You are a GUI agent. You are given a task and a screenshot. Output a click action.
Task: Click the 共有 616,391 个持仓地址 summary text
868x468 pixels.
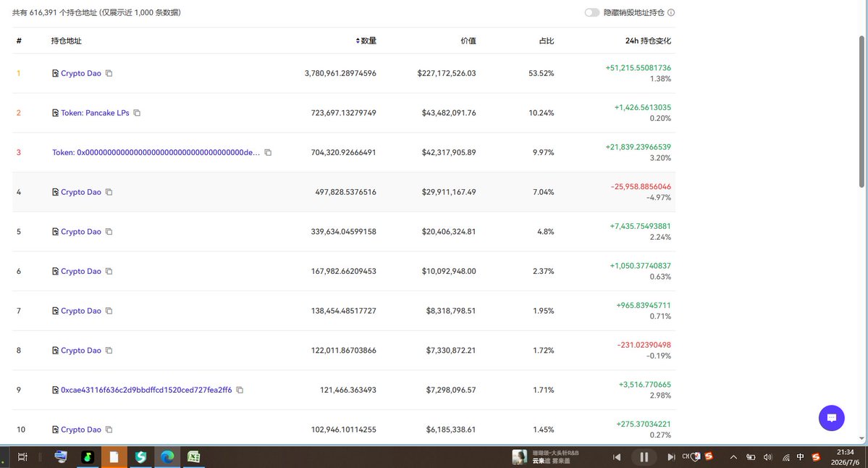click(x=54, y=12)
